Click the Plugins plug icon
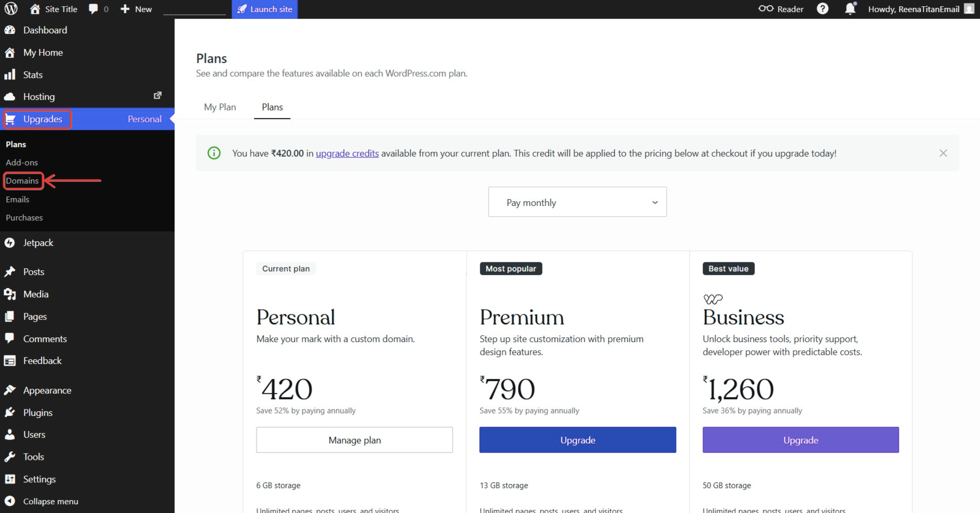The height and width of the screenshot is (513, 980). (10, 412)
